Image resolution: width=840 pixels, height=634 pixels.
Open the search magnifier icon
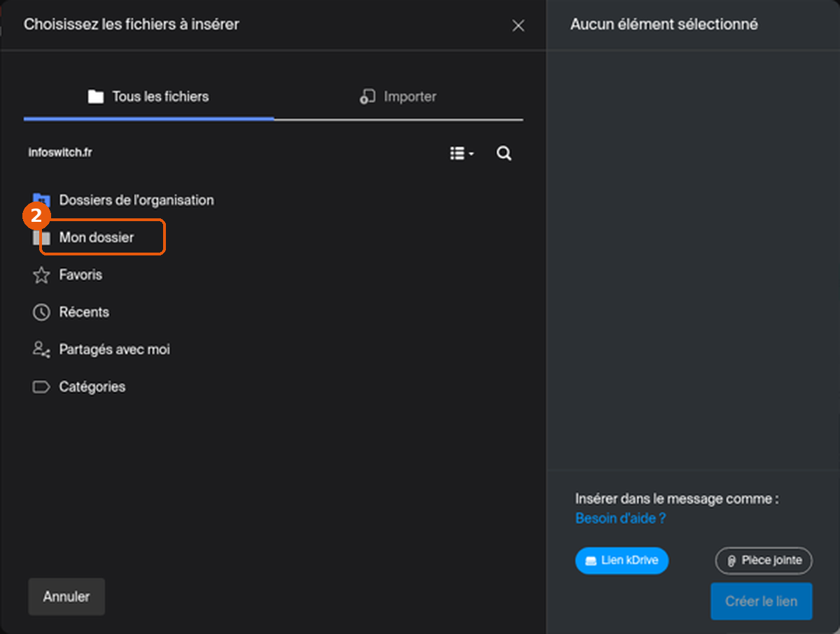click(504, 153)
